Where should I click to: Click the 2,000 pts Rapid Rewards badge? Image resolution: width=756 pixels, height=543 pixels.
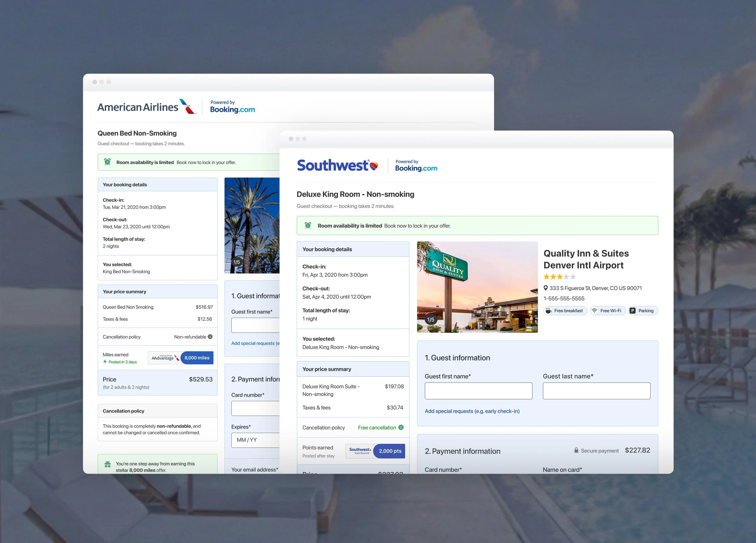tap(389, 451)
